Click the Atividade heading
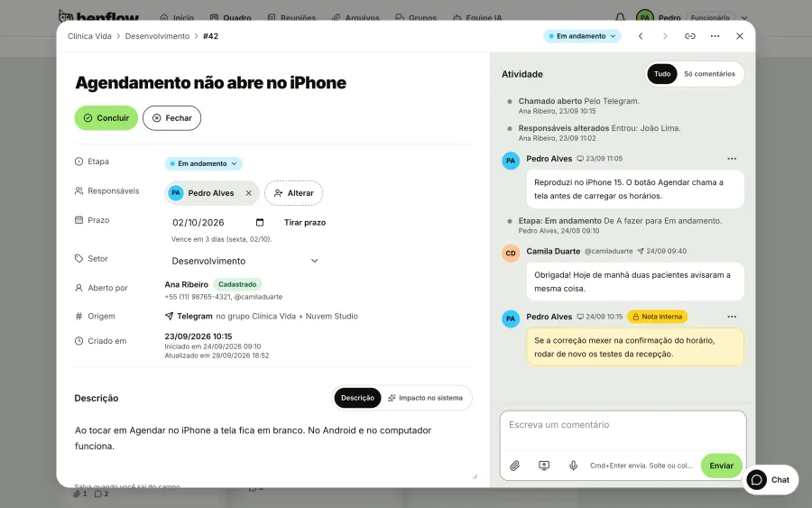812x508 pixels. click(x=522, y=74)
